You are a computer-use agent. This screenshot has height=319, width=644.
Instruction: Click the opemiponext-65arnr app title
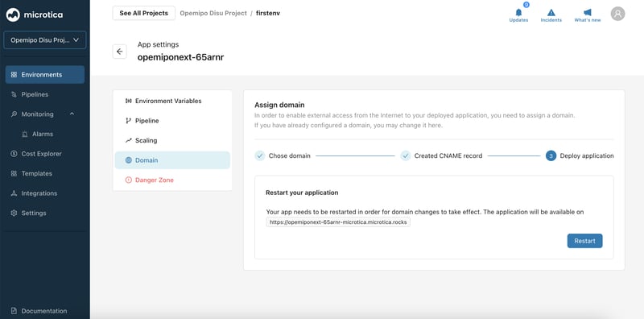pyautogui.click(x=180, y=57)
